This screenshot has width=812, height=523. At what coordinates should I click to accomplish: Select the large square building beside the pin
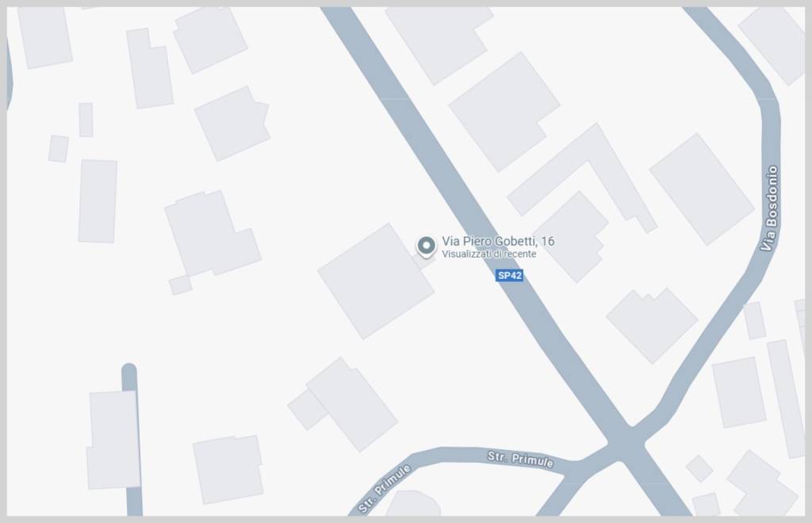click(376, 281)
